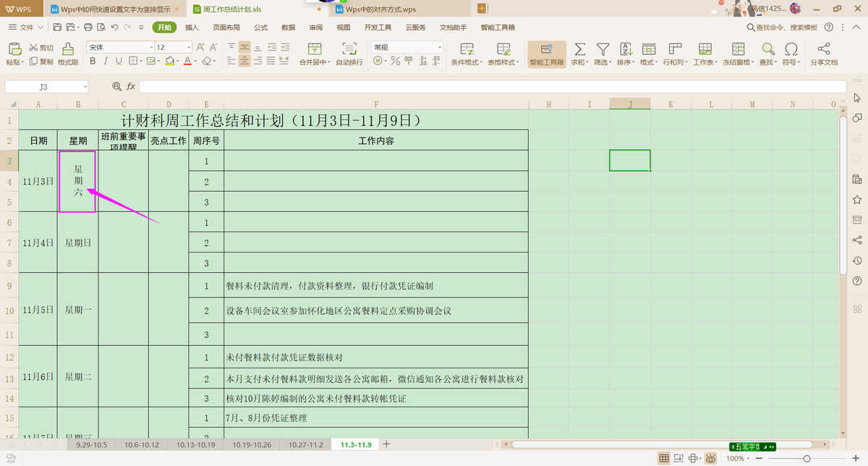This screenshot has height=466, width=868.
Task: Click the history clock icon in right sidebar
Action: [857, 260]
